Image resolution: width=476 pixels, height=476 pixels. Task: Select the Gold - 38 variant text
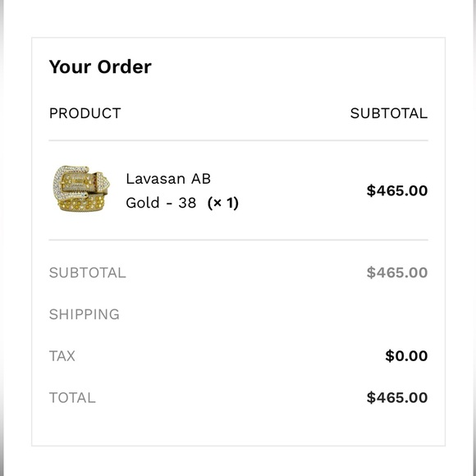point(161,203)
